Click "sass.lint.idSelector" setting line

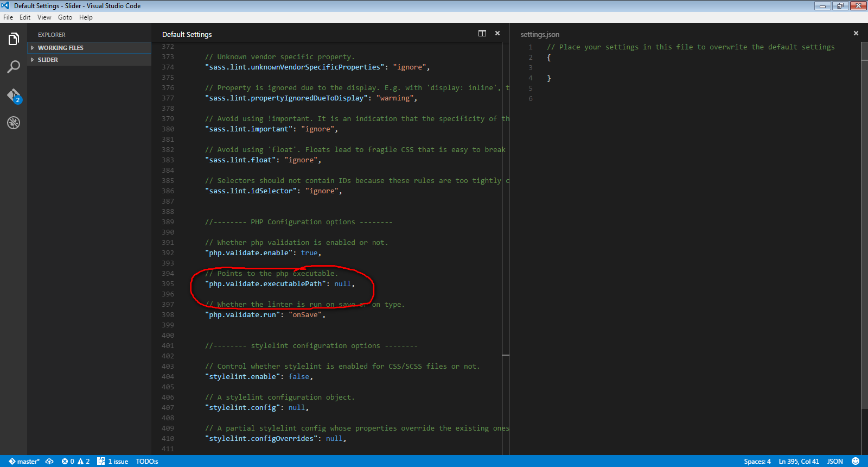pyautogui.click(x=274, y=191)
